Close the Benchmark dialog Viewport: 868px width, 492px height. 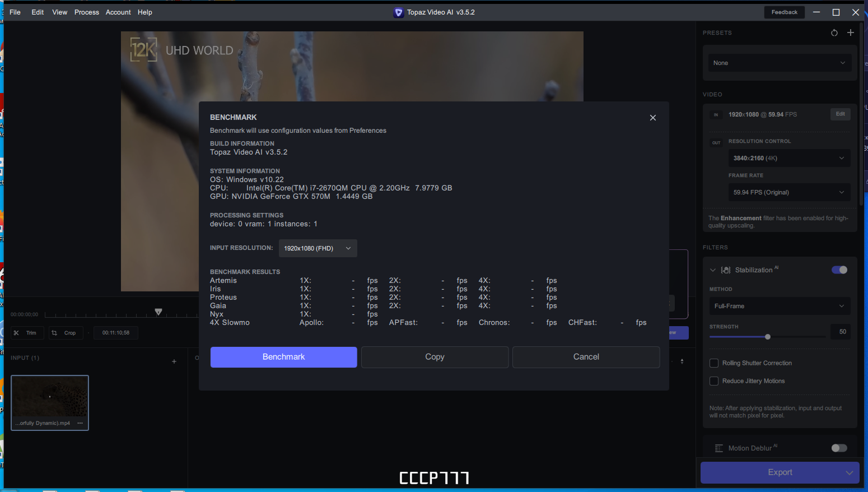tap(652, 118)
